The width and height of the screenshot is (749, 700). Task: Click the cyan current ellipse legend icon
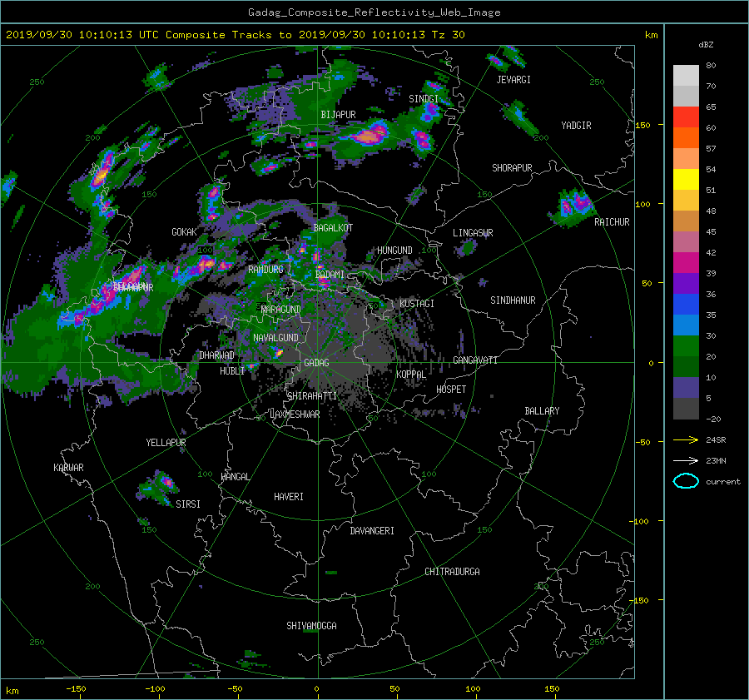pos(686,481)
